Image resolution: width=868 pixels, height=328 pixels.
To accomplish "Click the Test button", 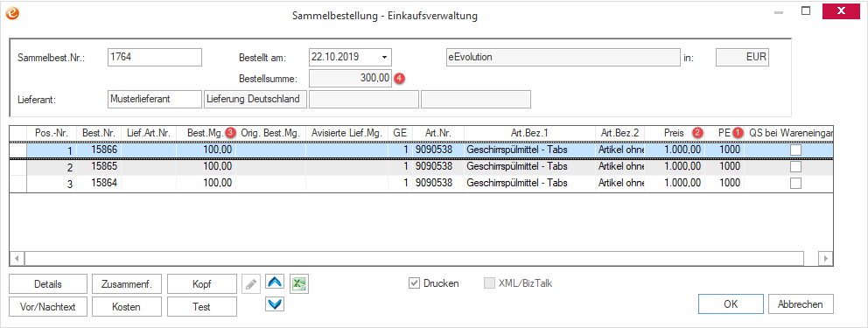I will click(x=201, y=306).
